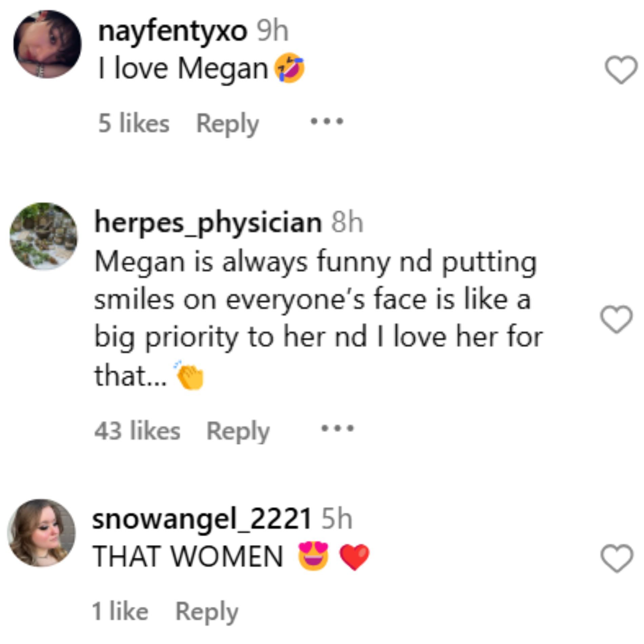View the 1 like on snowangel_2221's comment
The width and height of the screenshot is (644, 644).
120,611
